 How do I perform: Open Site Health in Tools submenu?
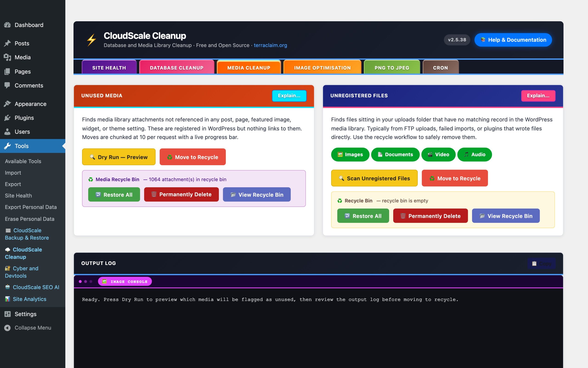[18, 195]
